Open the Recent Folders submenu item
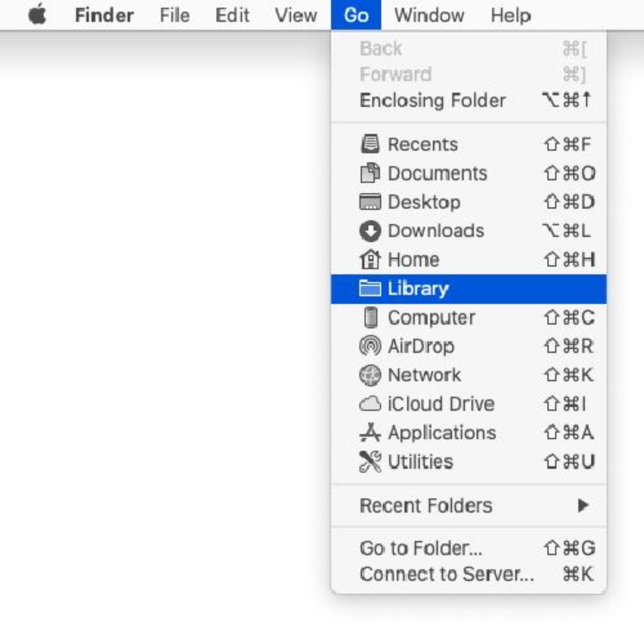This screenshot has height=644, width=644. tap(469, 505)
